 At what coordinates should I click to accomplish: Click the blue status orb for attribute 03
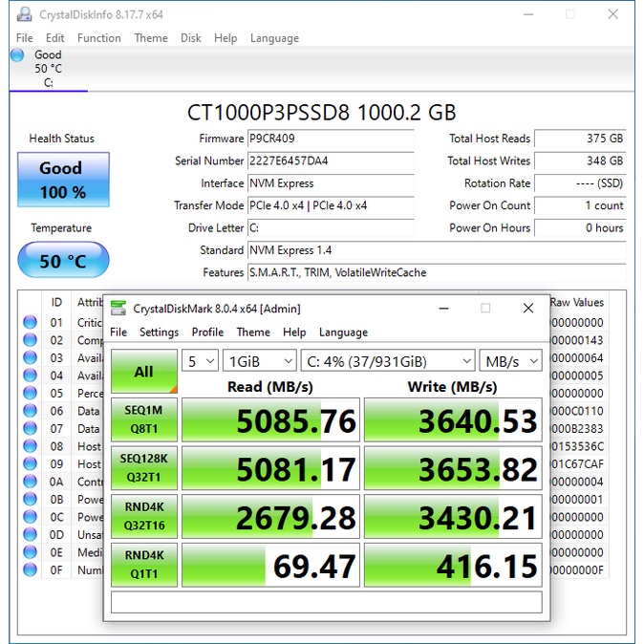pos(30,357)
